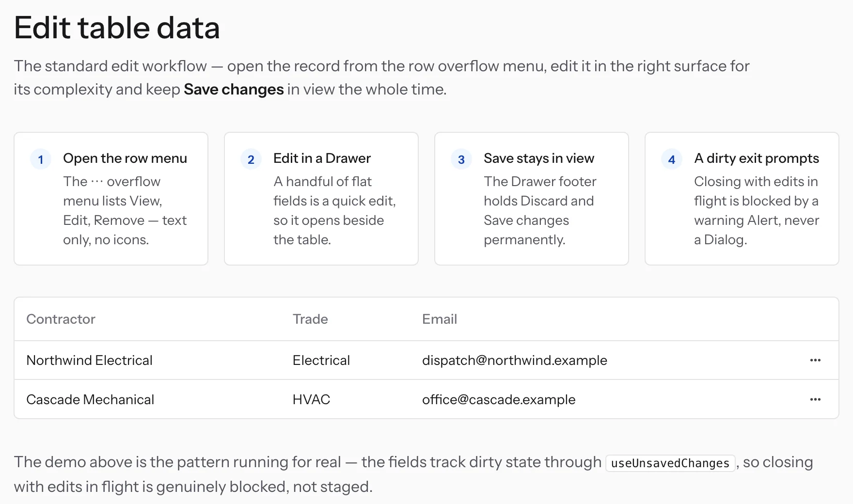This screenshot has height=504, width=853.
Task: Open overflow menu for Cascade Mechanical row
Action: point(815,399)
